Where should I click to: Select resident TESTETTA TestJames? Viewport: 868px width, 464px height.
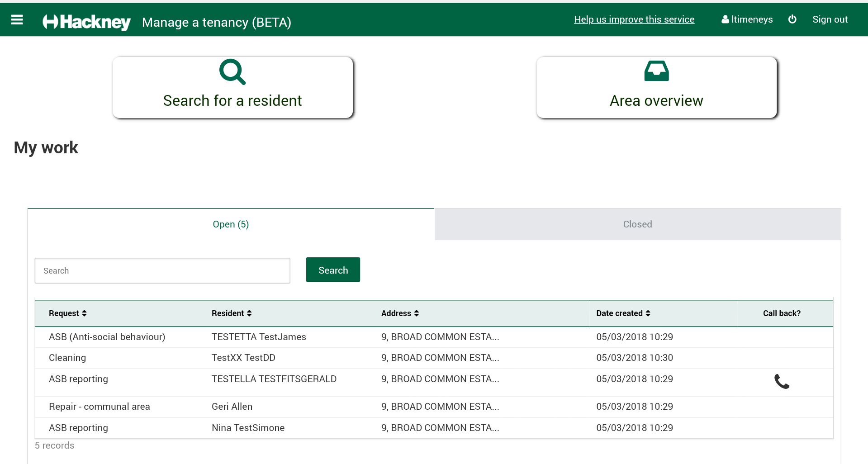coord(259,337)
